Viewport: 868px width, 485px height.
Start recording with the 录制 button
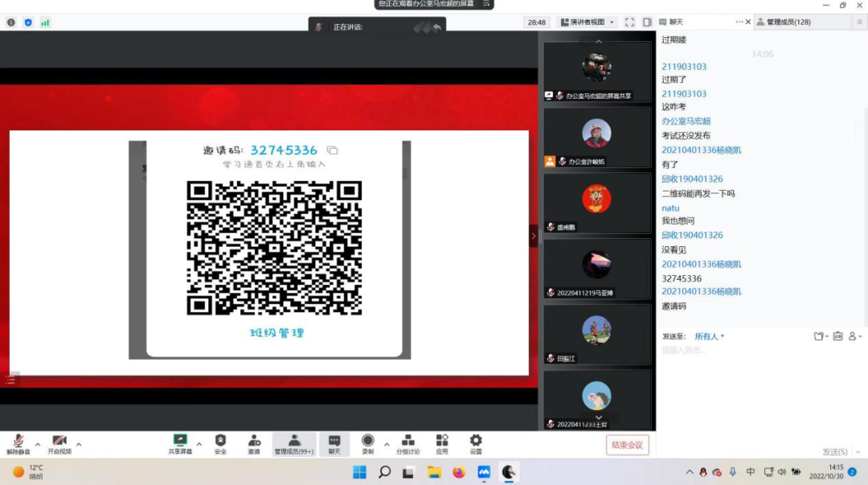coord(367,443)
